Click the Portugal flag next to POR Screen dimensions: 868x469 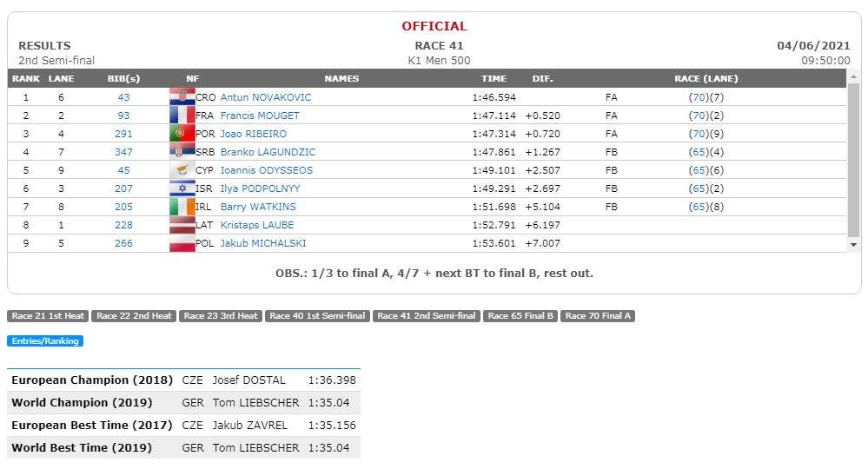point(182,133)
